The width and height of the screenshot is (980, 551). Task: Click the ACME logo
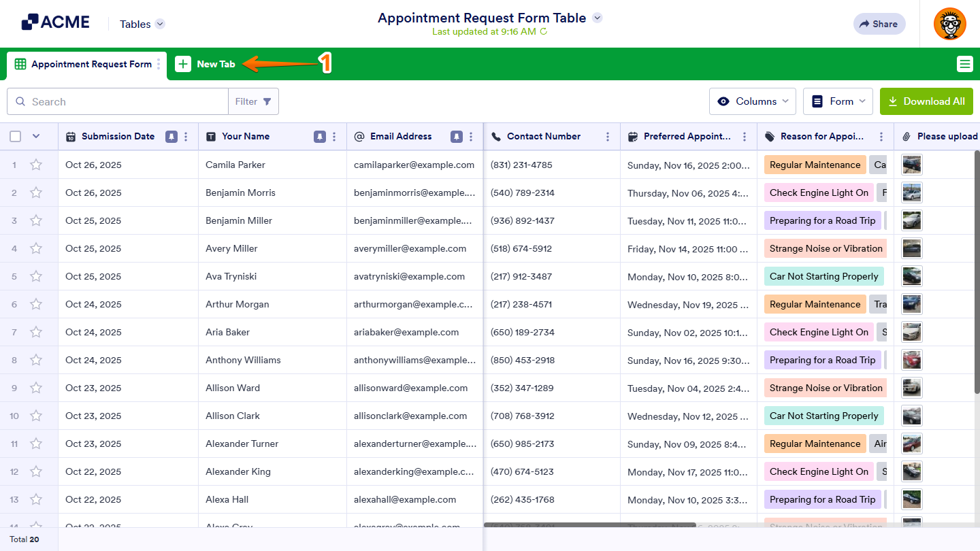tap(55, 22)
